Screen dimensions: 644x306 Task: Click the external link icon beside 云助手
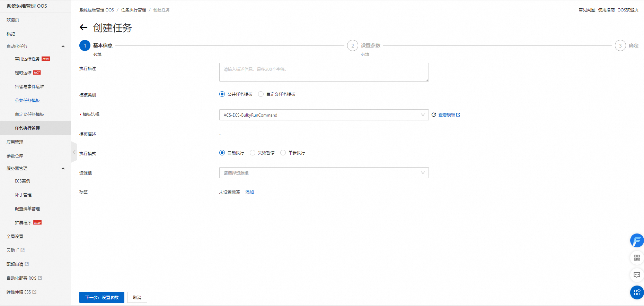coord(23,250)
